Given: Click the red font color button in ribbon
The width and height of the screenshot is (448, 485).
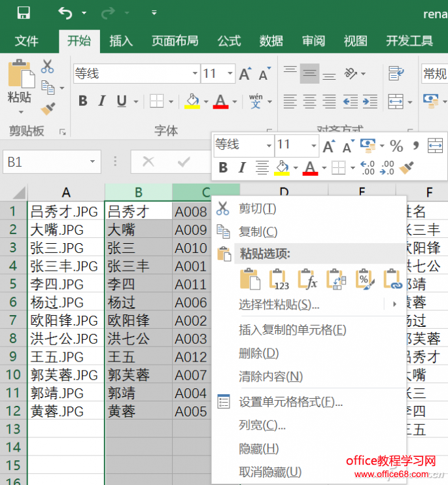Looking at the screenshot, I should click(x=220, y=101).
